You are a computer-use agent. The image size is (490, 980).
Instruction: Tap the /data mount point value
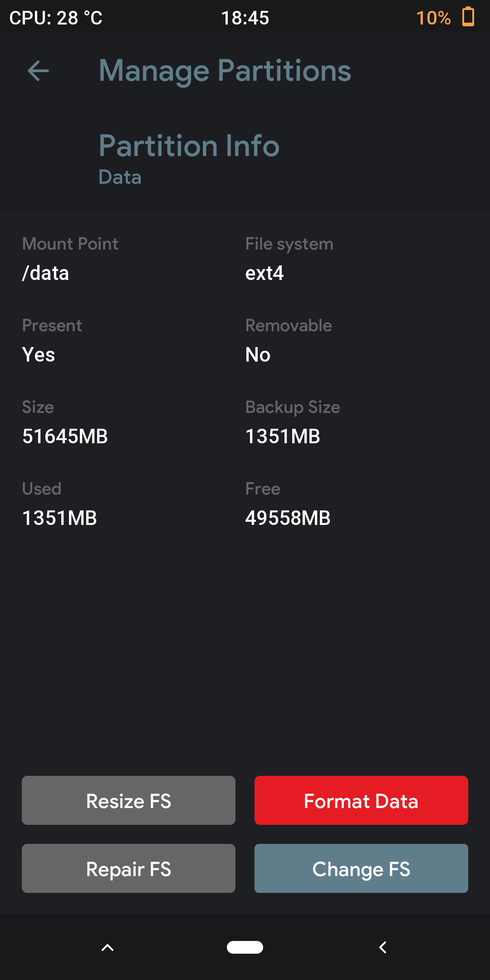point(45,273)
